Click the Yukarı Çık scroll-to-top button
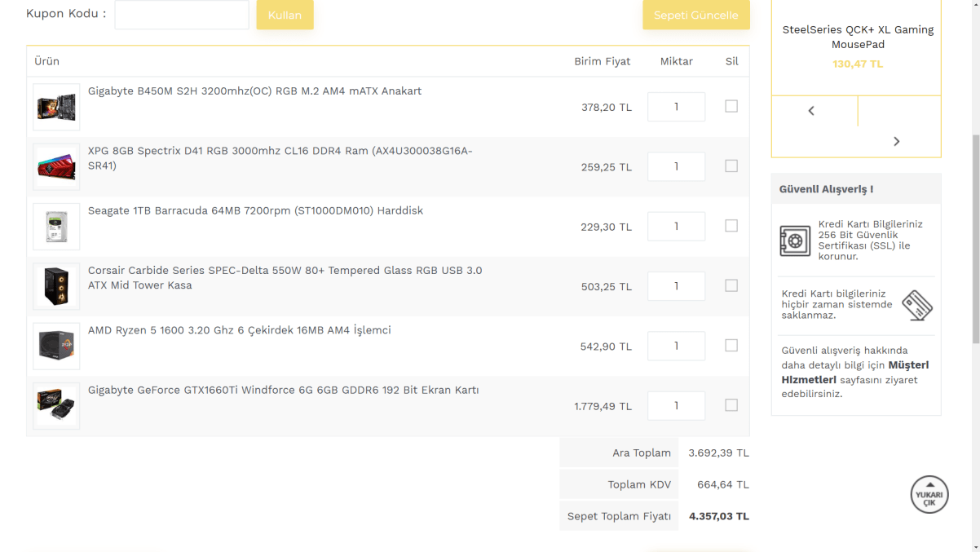 (x=929, y=494)
